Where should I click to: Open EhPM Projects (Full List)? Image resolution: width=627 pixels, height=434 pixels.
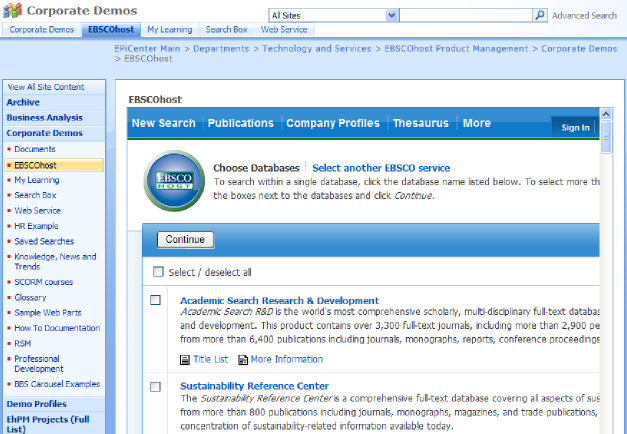click(x=48, y=424)
